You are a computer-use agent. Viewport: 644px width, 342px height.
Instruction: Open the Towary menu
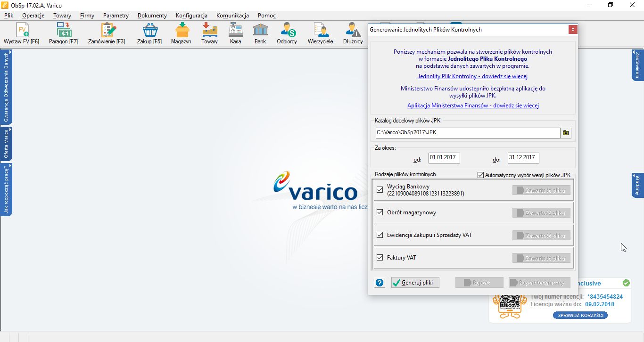pos(62,16)
